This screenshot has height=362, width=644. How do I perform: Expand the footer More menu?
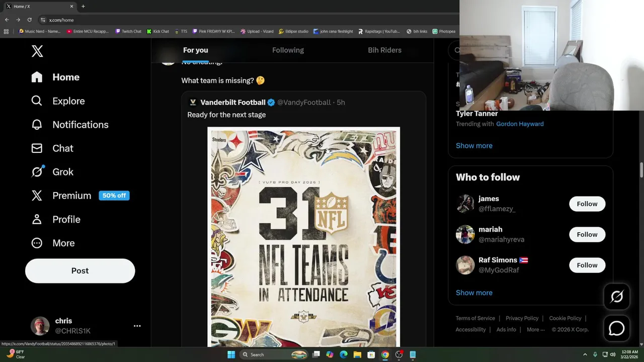536,330
